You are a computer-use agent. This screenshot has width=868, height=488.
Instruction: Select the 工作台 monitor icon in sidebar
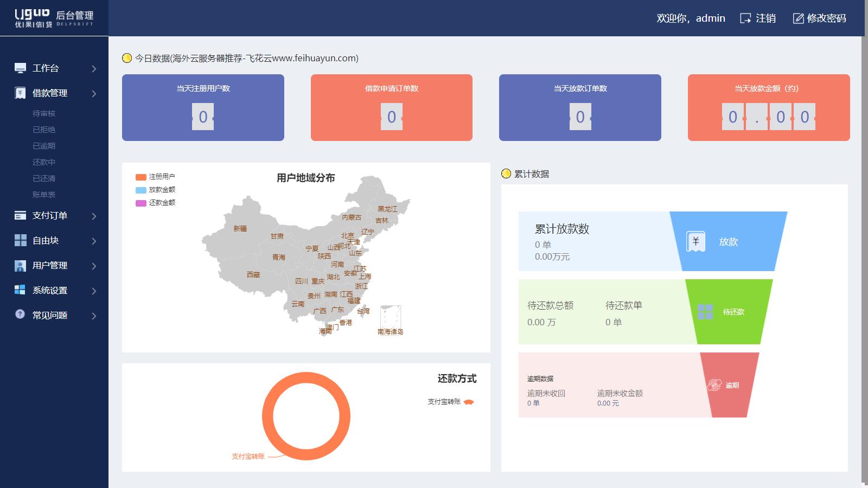click(x=20, y=68)
